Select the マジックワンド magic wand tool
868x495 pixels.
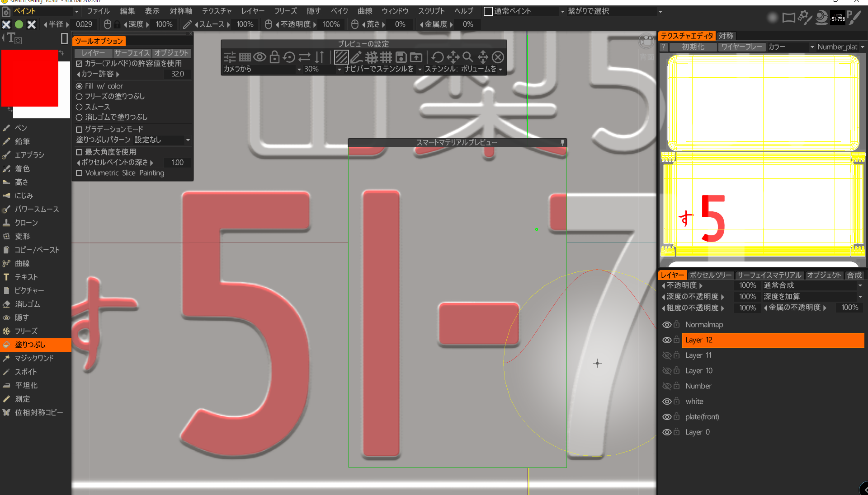tap(34, 358)
